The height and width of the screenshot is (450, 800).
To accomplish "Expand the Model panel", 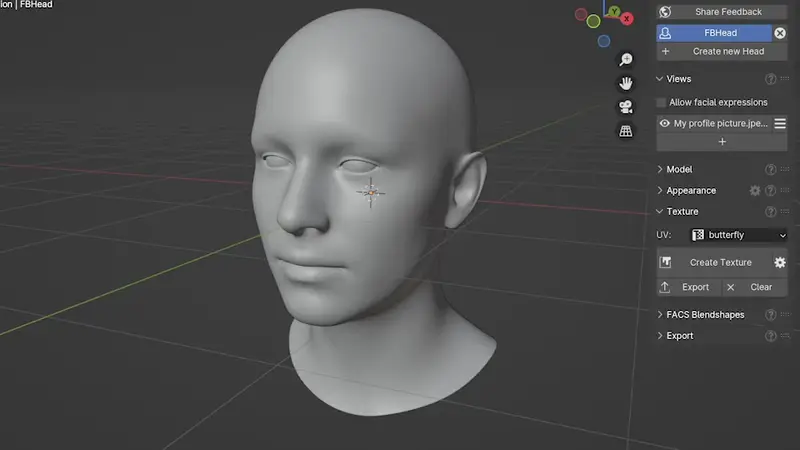I will [x=659, y=169].
